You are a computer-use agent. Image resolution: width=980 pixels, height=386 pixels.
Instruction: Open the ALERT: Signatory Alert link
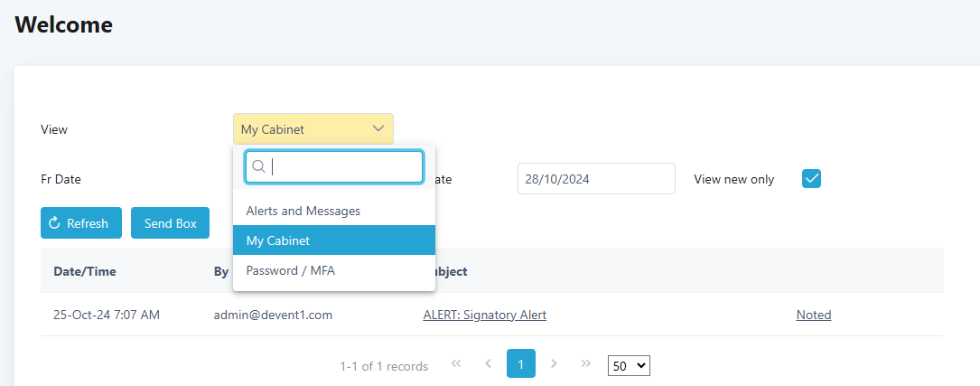(x=484, y=315)
